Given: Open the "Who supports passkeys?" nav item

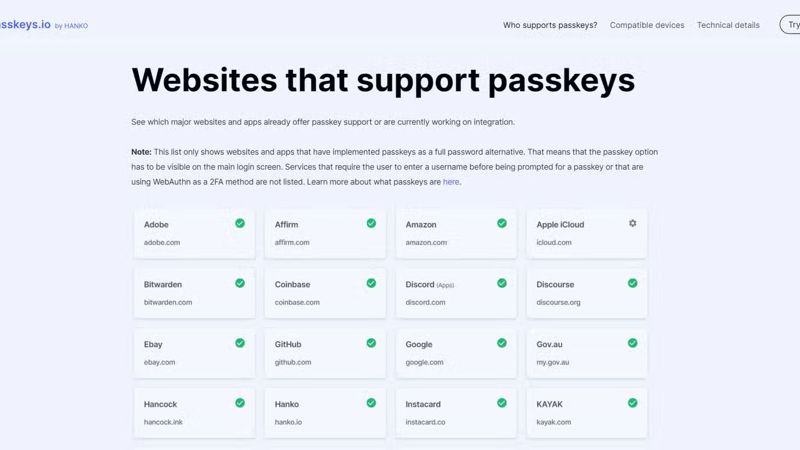Looking at the screenshot, I should (x=550, y=25).
